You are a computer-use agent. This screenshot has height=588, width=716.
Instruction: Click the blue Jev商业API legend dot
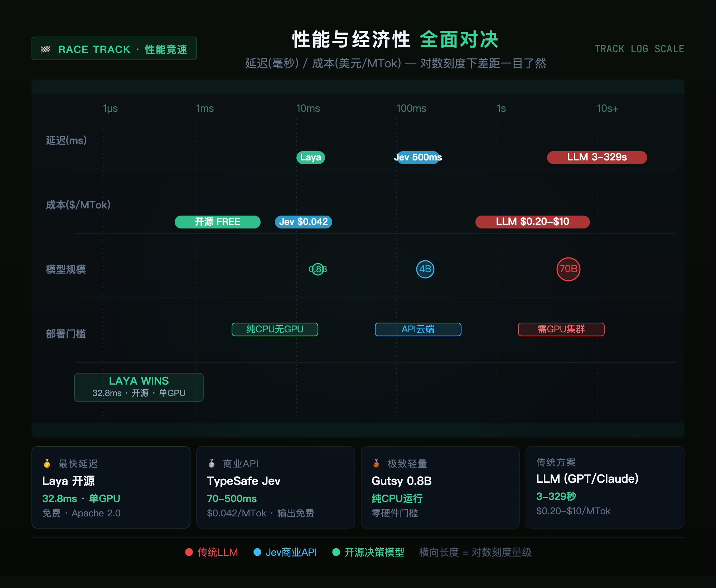click(x=257, y=552)
